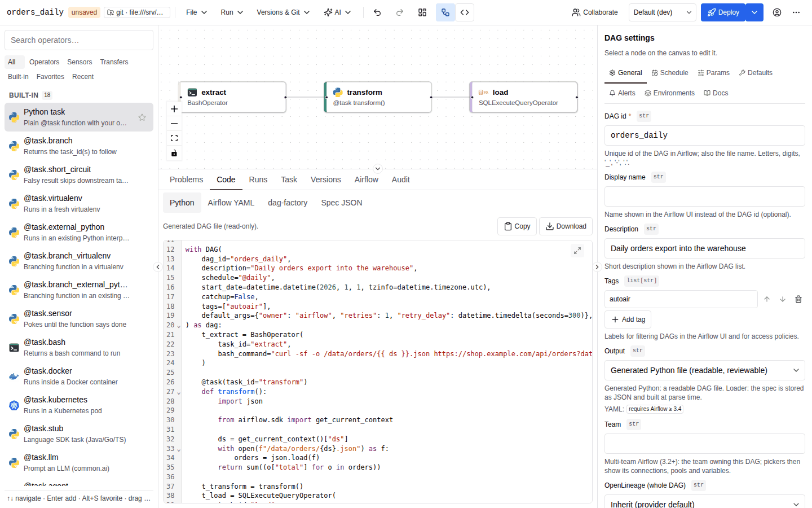This screenshot has width=812, height=508.
Task: Expand the code editor to fullscreen
Action: tap(577, 251)
